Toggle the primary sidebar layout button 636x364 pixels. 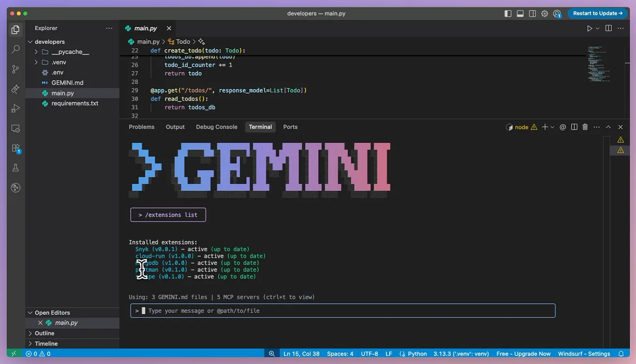(x=508, y=14)
